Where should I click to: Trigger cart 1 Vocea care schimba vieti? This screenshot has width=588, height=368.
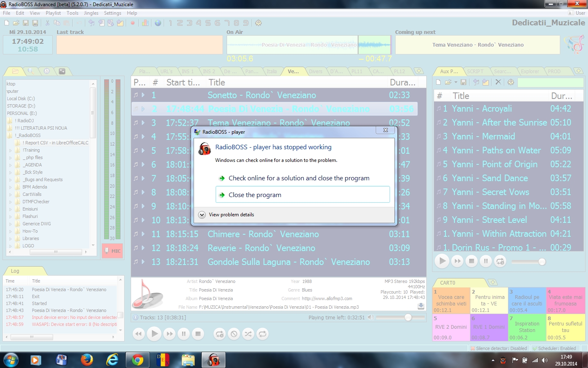451,301
